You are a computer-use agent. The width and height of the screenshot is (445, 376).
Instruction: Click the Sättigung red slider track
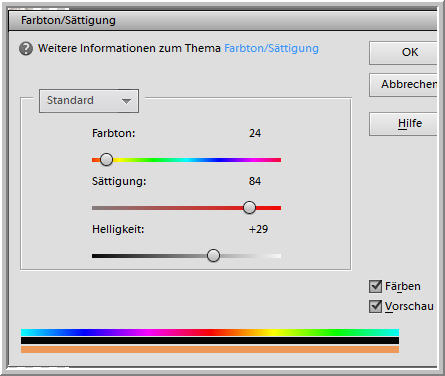coord(187,208)
